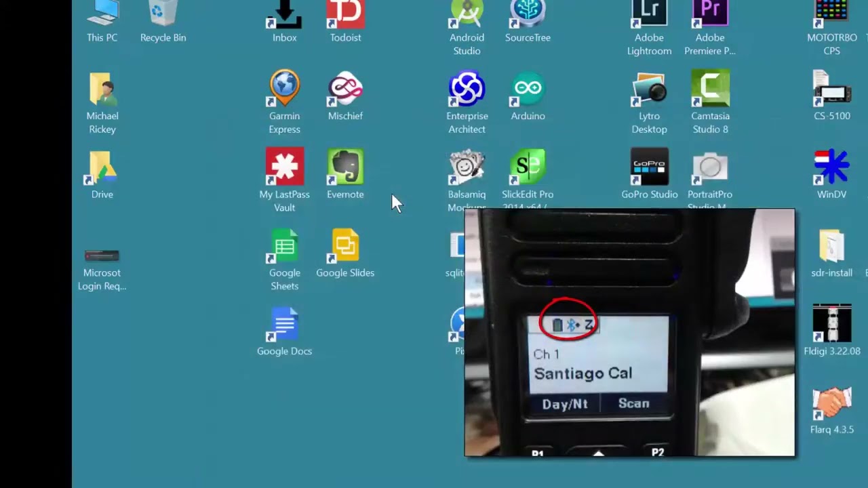
Task: Click the battery indicator on radio screen
Action: tap(557, 325)
